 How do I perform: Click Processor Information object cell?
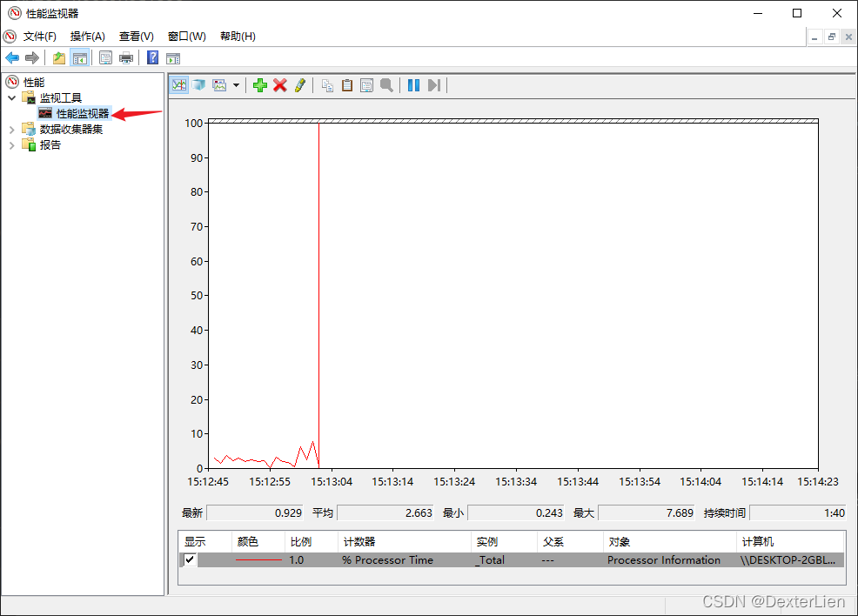[x=663, y=559]
